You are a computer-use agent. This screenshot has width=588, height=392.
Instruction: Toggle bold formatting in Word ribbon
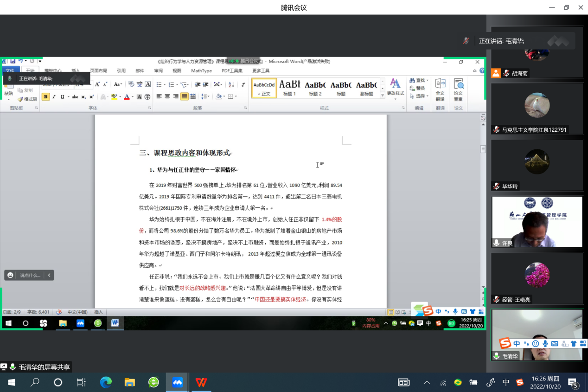click(x=45, y=97)
